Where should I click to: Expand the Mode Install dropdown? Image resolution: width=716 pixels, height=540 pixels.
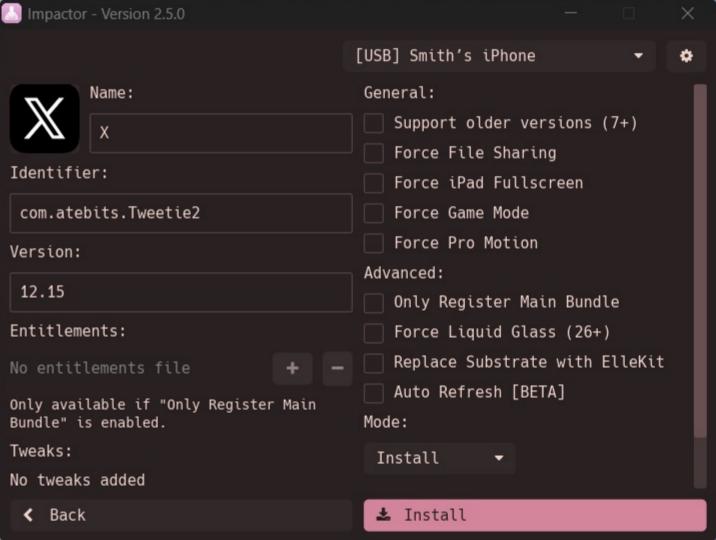click(x=440, y=458)
